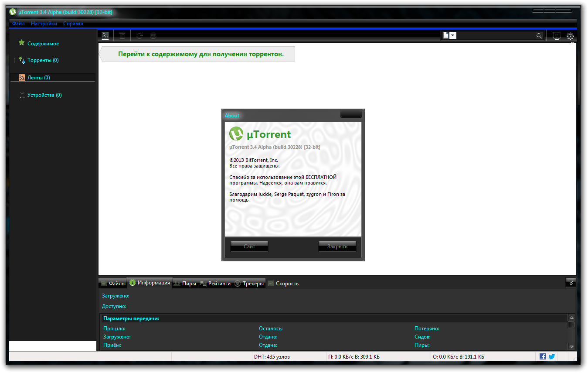Image resolution: width=588 pixels, height=373 pixels.
Task: Click the µTorrent icon in title bar
Action: coord(13,12)
